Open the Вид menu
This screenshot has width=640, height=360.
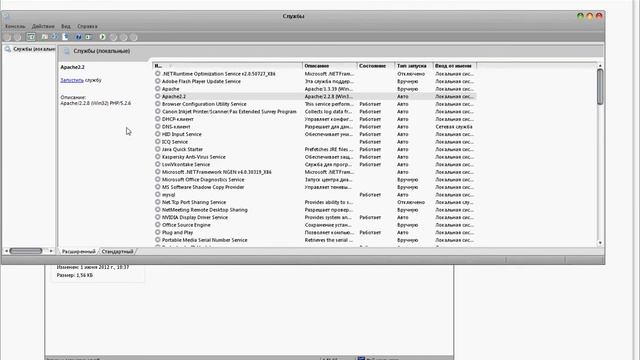click(x=66, y=26)
